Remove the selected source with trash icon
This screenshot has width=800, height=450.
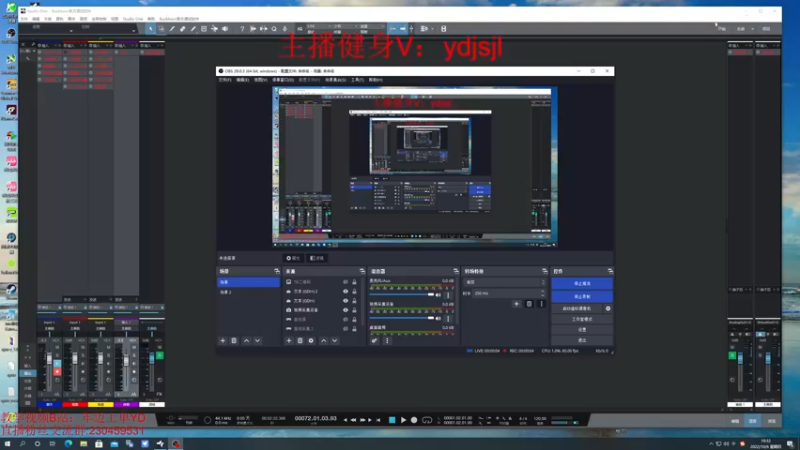click(300, 340)
